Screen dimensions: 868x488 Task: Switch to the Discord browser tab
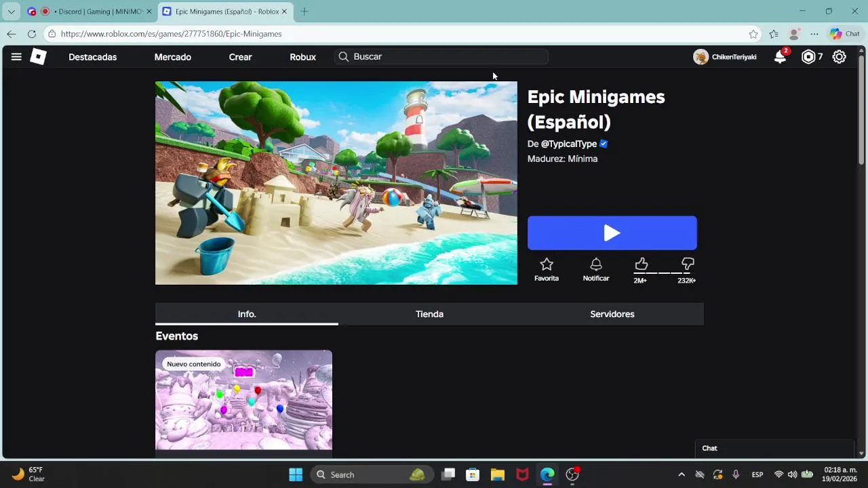(88, 12)
